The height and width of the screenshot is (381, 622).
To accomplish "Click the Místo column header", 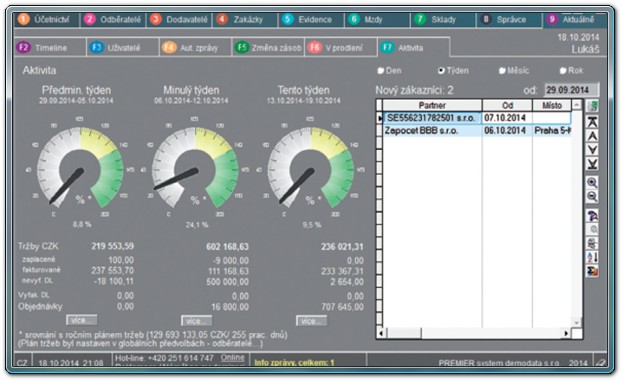I will pyautogui.click(x=552, y=105).
